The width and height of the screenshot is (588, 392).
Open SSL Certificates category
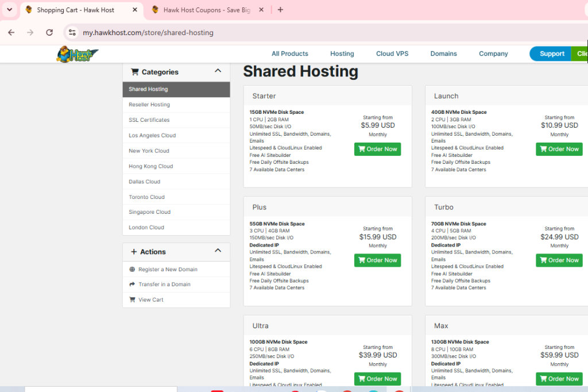point(176,120)
